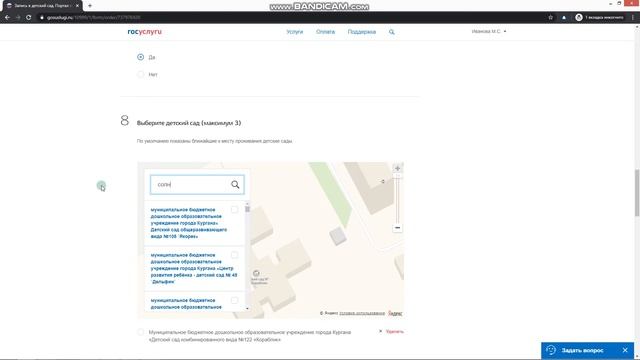Open the browser profile avatar
This screenshot has height=360, width=640.
click(579, 18)
